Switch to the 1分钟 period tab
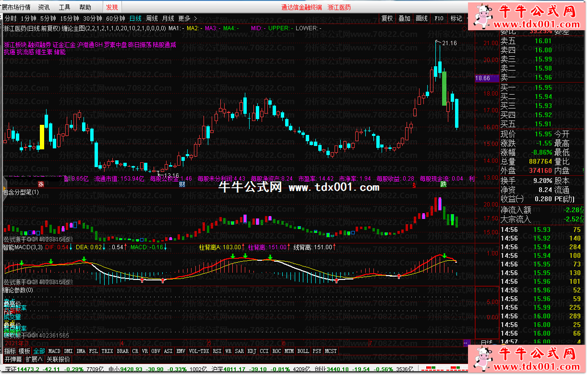 (29, 18)
